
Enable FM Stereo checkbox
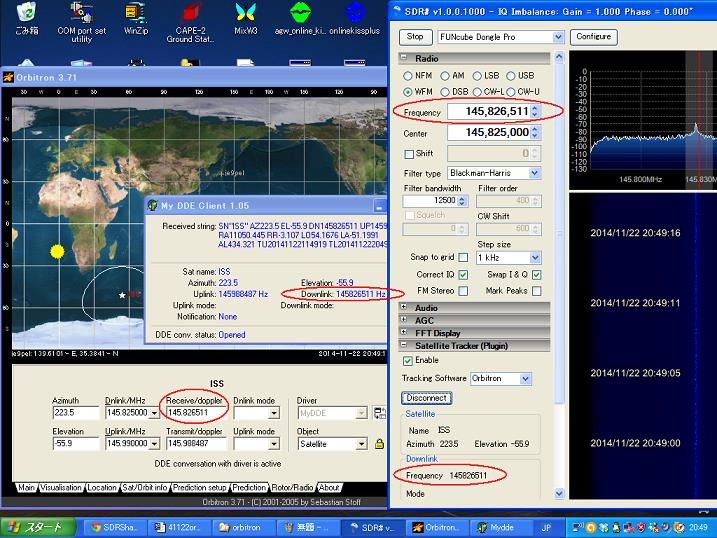[x=463, y=291]
